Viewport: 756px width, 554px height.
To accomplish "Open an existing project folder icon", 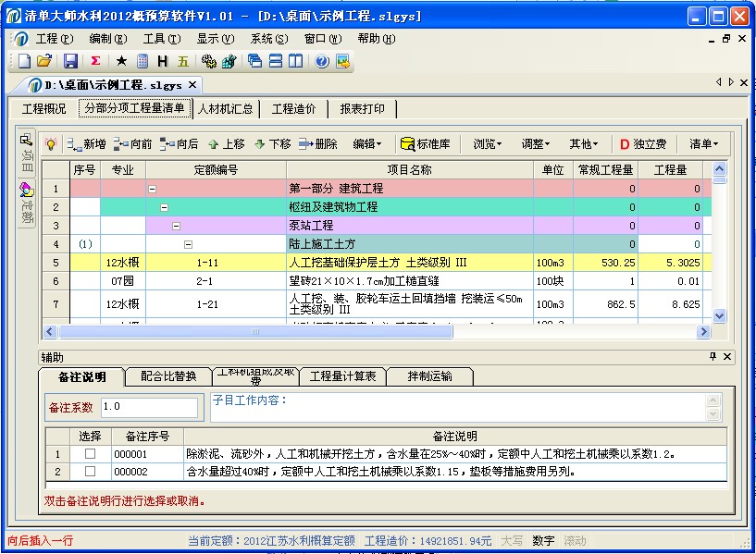I will (x=44, y=61).
